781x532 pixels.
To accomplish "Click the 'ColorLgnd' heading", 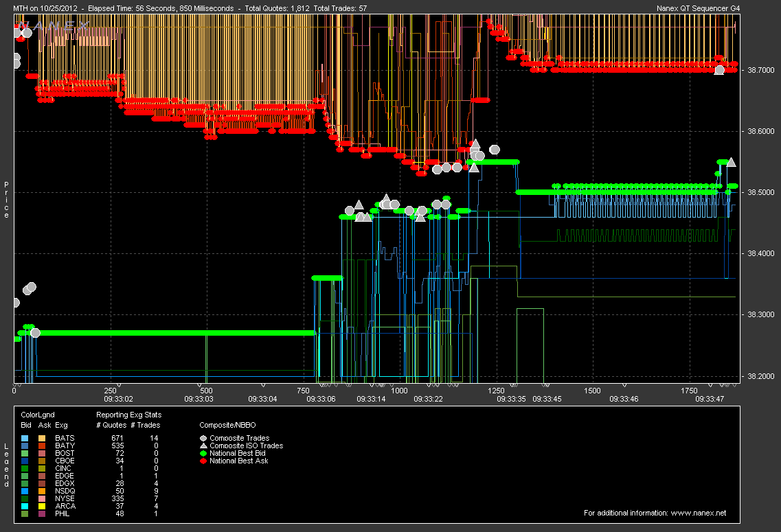I will (x=38, y=415).
